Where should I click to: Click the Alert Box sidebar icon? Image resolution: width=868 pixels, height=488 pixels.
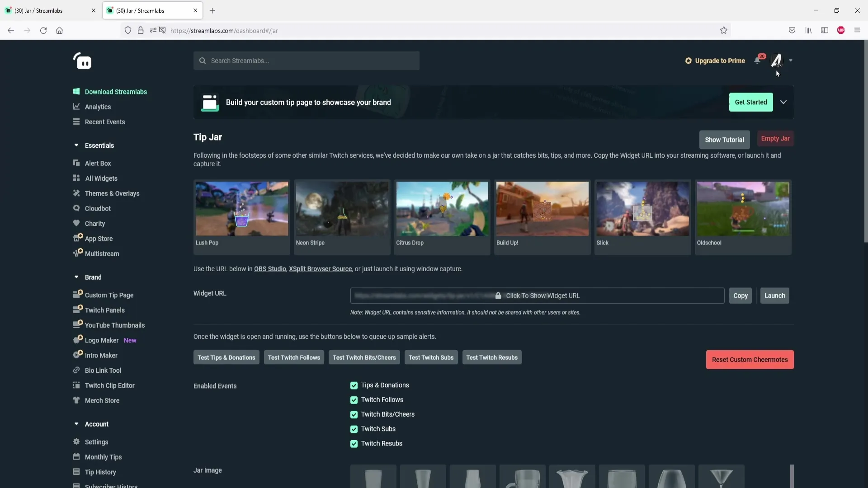76,163
